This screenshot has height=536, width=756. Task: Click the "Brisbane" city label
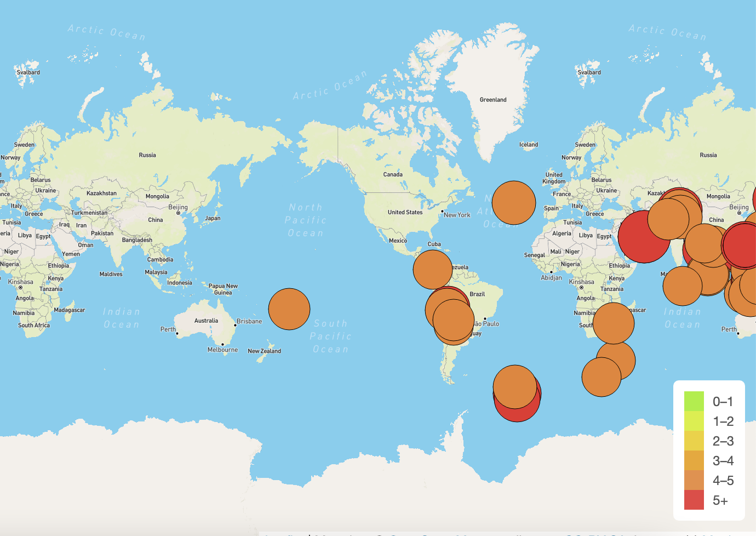tap(249, 321)
